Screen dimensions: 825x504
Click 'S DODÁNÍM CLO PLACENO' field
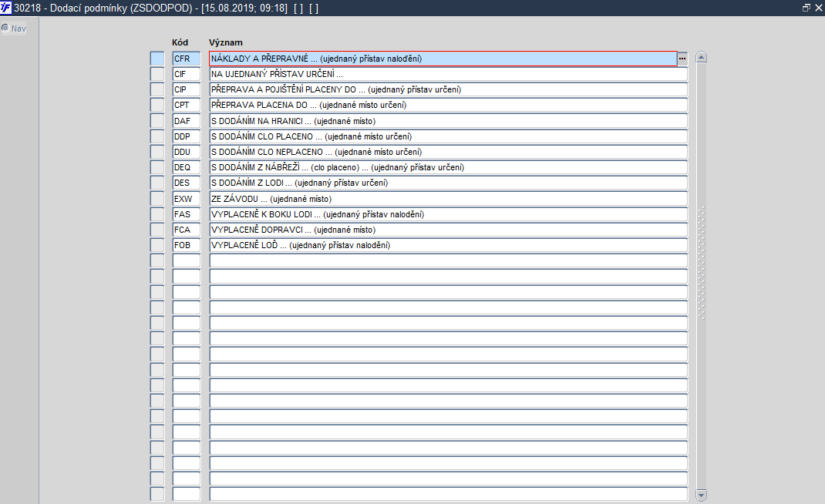448,136
